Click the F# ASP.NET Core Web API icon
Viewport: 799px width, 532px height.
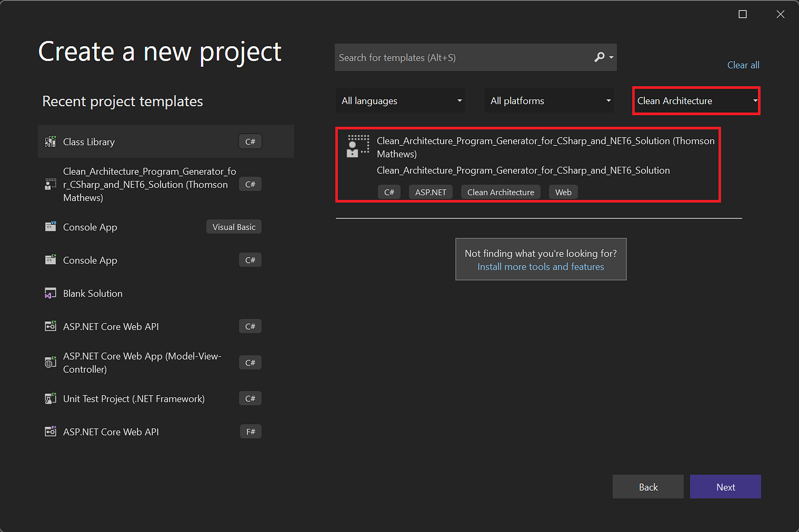50,432
